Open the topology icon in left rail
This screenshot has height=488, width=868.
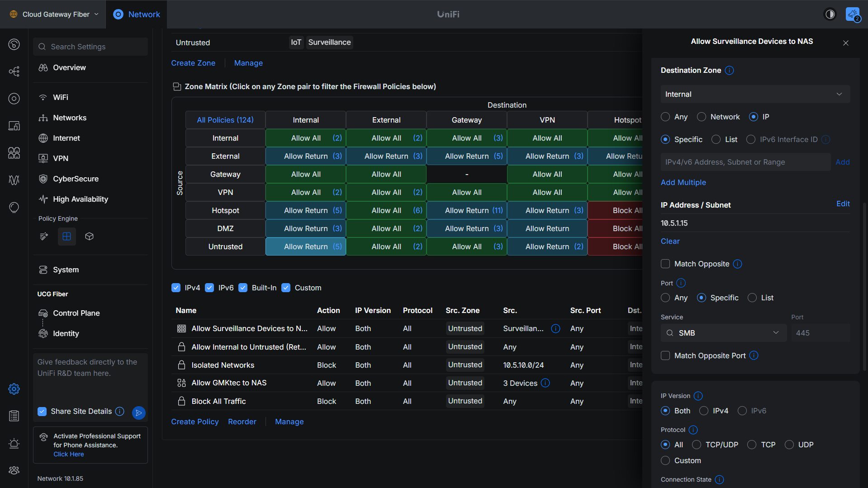tap(14, 71)
